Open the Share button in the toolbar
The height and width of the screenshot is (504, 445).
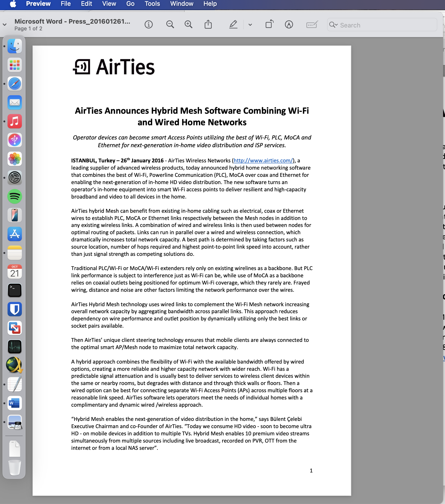(x=208, y=25)
